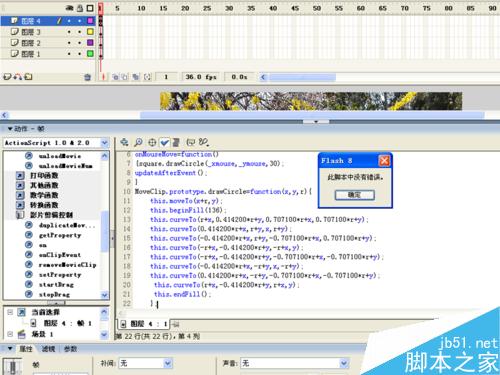Toggle visibility dot of 图层 1
500x375 pixels.
click(69, 54)
